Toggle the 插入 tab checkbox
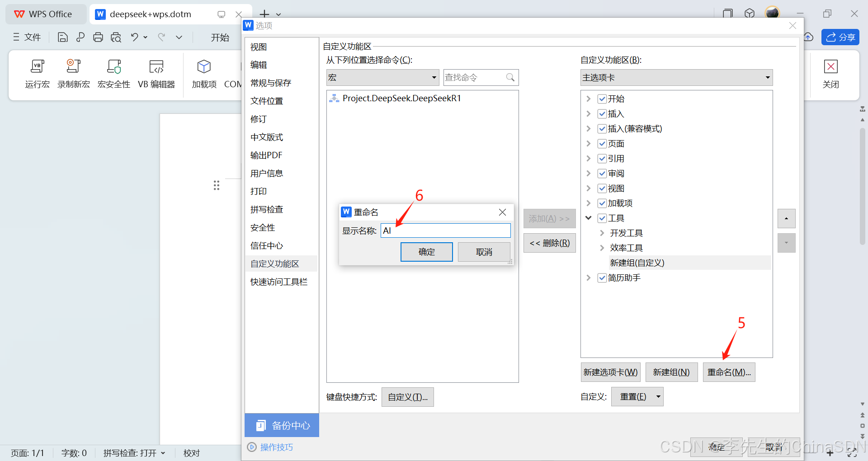The width and height of the screenshot is (868, 461). [602, 114]
